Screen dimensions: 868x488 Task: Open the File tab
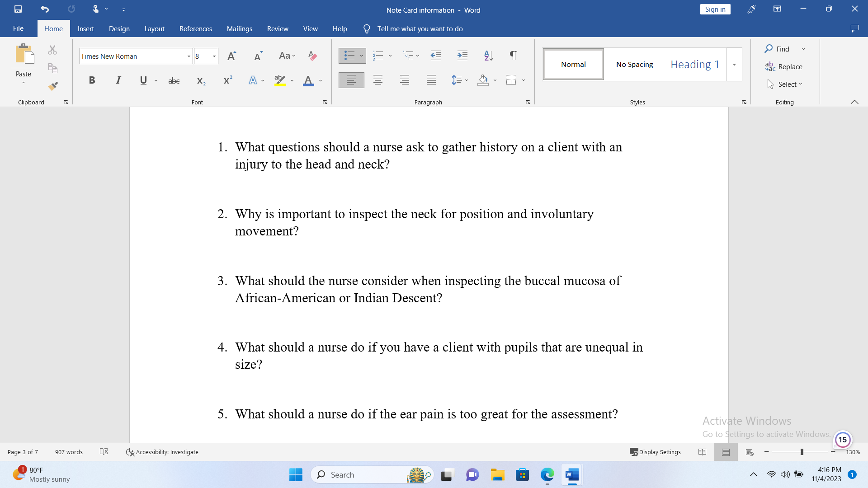point(18,28)
